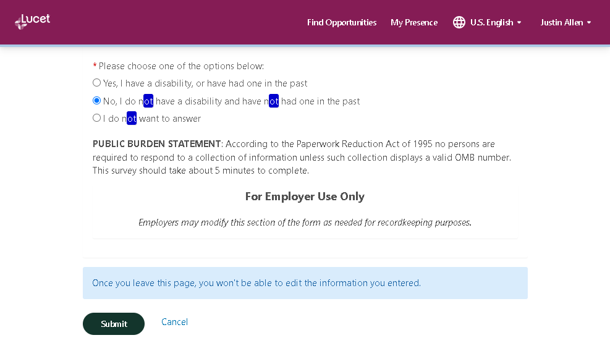Screen dimensions: 610x364
Task: Click the Cancel link
Action: [174, 322]
